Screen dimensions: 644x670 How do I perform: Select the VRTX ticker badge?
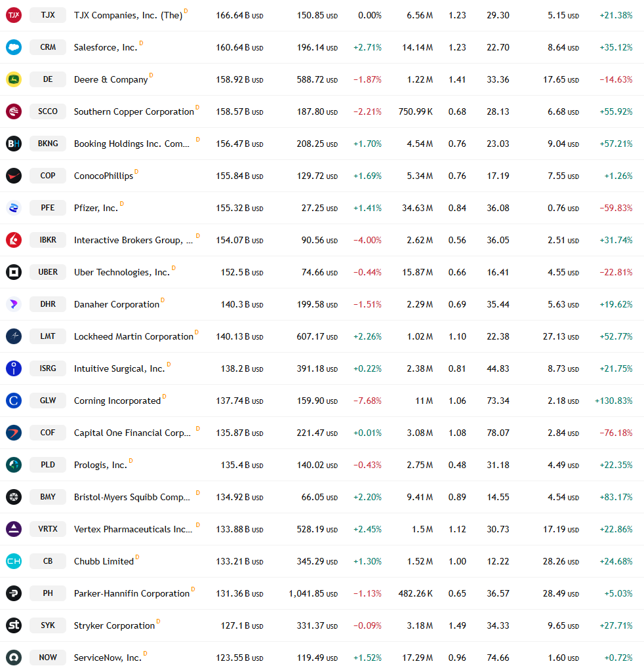(x=48, y=529)
